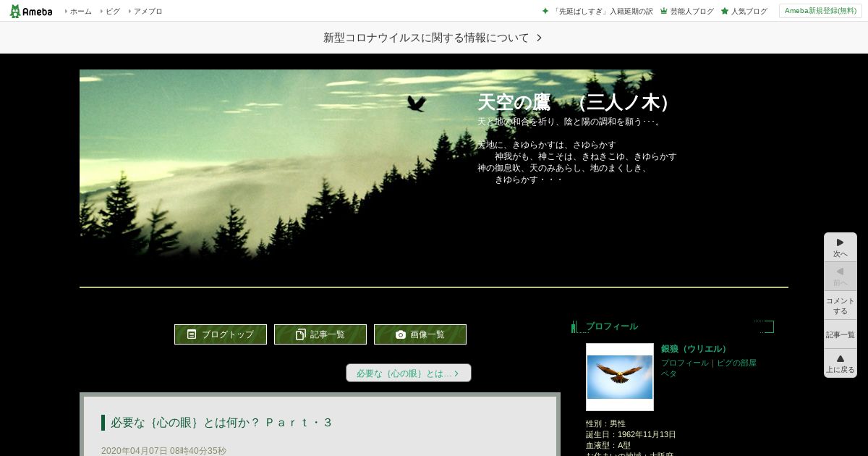868x456 pixels.
Task: Open 記事一覧 navigation button
Action: pyautogui.click(x=320, y=334)
